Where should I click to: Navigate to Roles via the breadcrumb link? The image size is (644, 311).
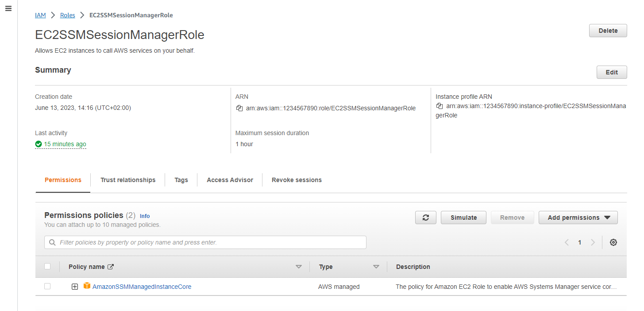point(67,15)
